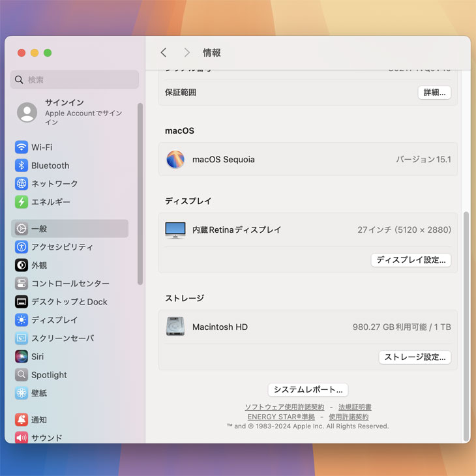The image size is (476, 476).
Task: Open コントロールセンター sidebar icon
Action: [22, 284]
